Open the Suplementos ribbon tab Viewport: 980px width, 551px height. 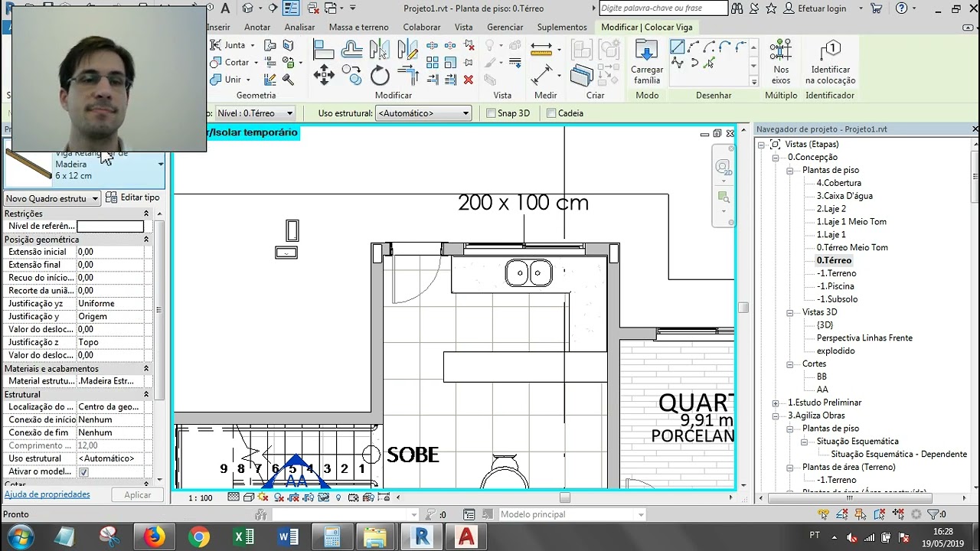tap(562, 27)
